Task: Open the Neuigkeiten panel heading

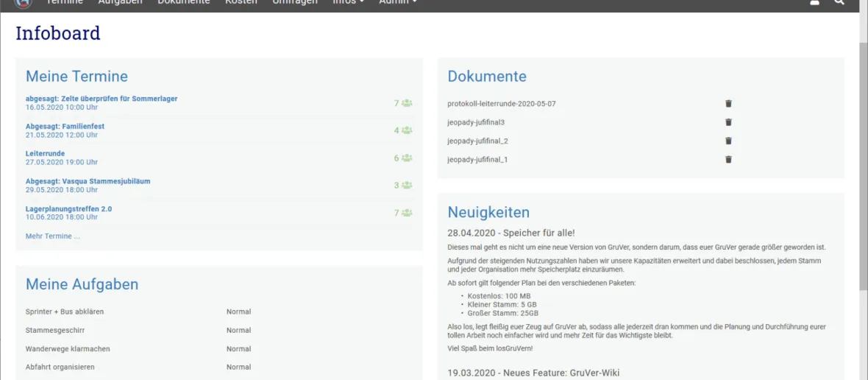Action: click(x=488, y=212)
